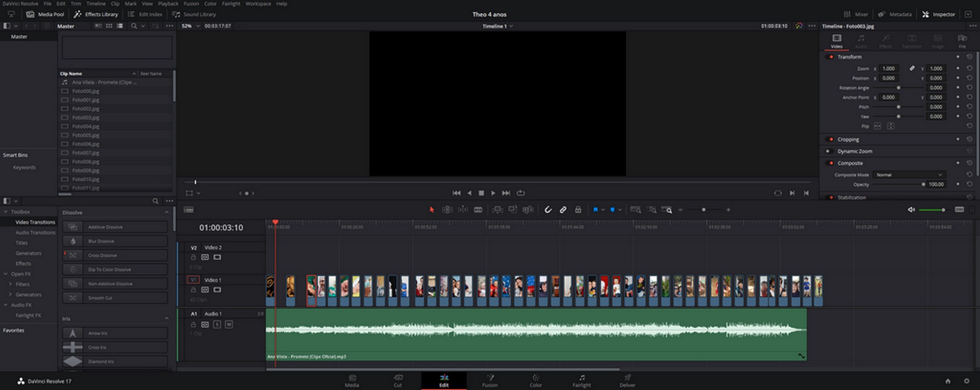
Task: Switch to the Deliver page
Action: (627, 381)
